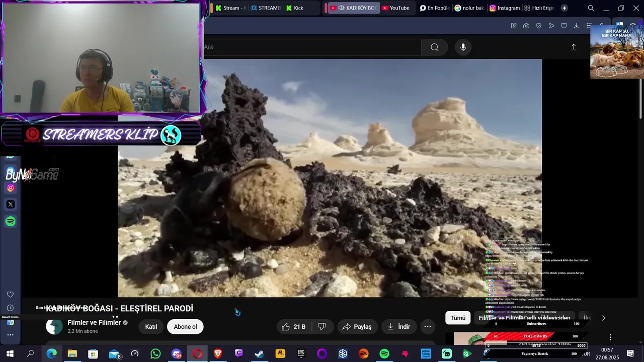Image resolution: width=644 pixels, height=362 pixels.
Task: Take a snapshot with camera toolbar icon
Action: tap(526, 26)
